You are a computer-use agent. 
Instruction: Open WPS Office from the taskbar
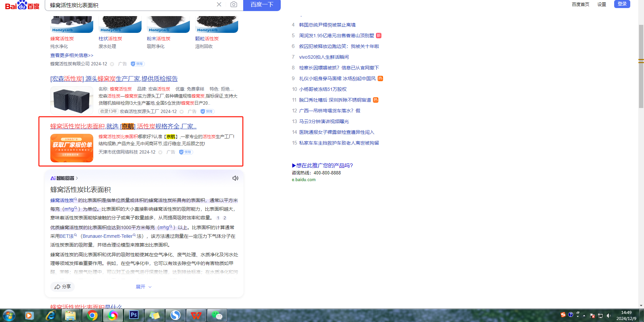point(196,316)
